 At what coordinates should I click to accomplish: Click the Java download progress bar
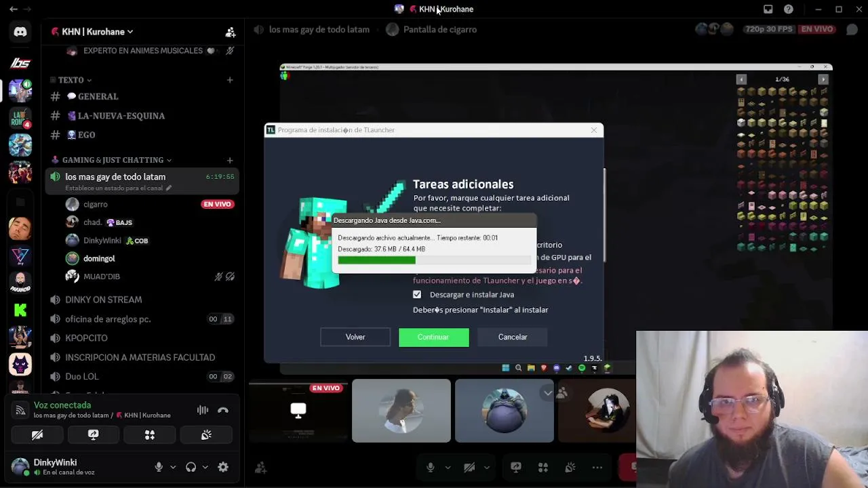click(x=434, y=260)
